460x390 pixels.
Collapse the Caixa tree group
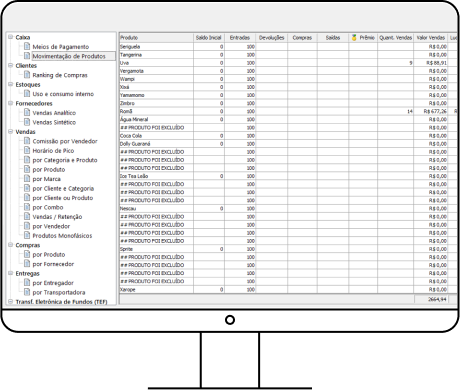point(11,37)
